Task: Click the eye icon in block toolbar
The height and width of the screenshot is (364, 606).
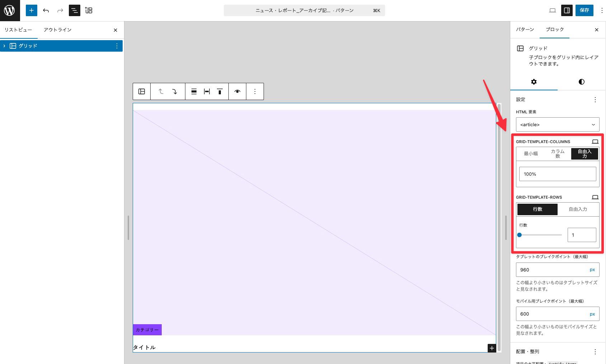Action: 237,91
